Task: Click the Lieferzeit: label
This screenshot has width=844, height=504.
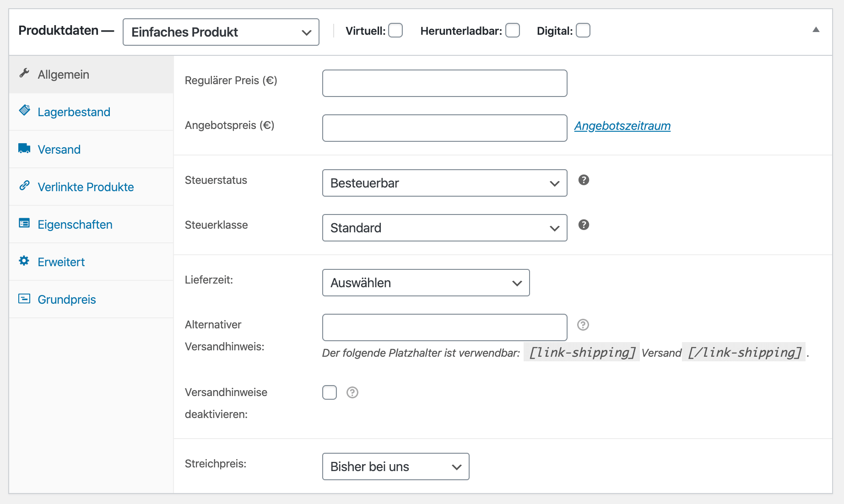Action: [x=209, y=280]
